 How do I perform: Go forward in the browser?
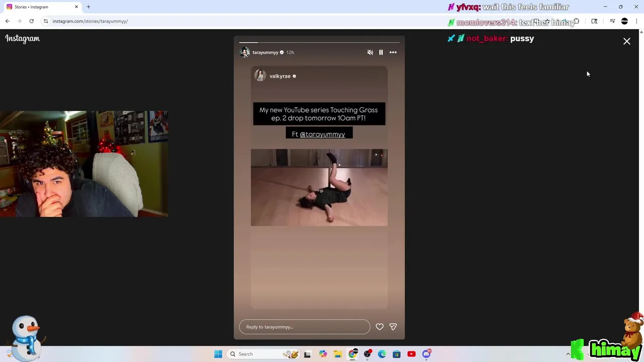19,21
